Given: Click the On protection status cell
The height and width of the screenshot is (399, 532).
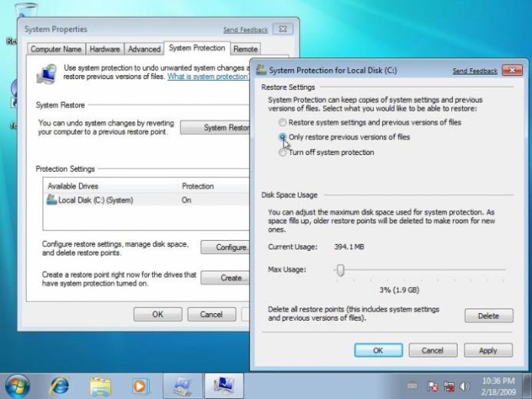Looking at the screenshot, I should pyautogui.click(x=187, y=200).
